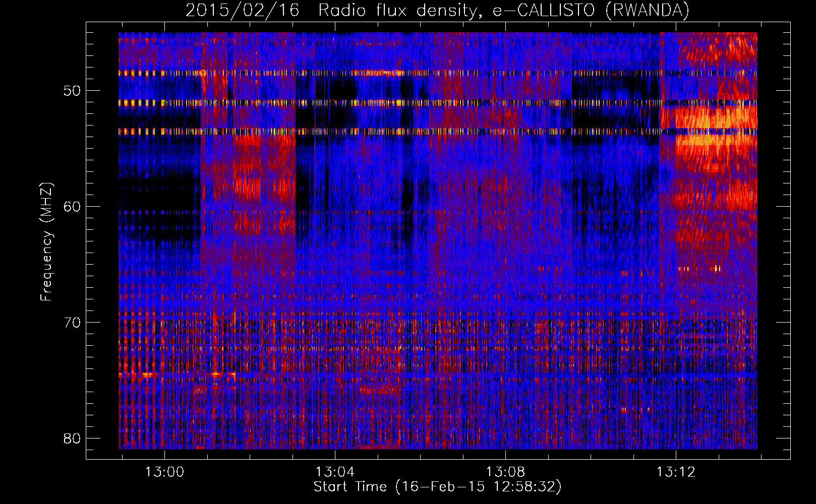The height and width of the screenshot is (504, 816).
Task: Click the 60 frequency tick label
Action: pyautogui.click(x=73, y=207)
